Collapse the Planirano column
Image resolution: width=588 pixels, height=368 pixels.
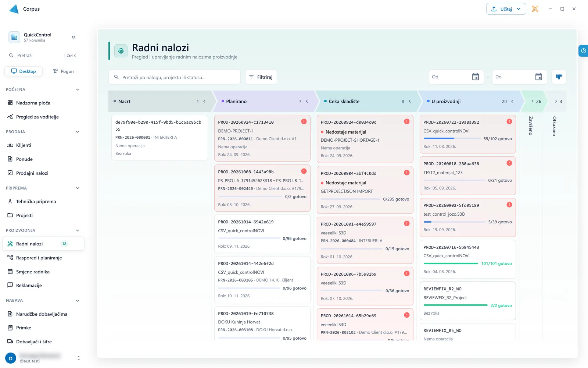point(307,101)
